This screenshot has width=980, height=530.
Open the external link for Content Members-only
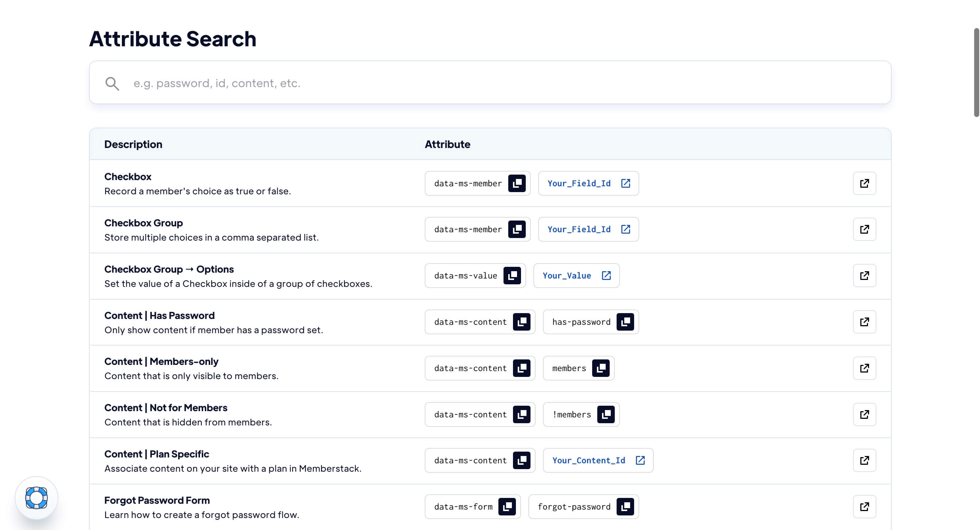[x=865, y=368]
